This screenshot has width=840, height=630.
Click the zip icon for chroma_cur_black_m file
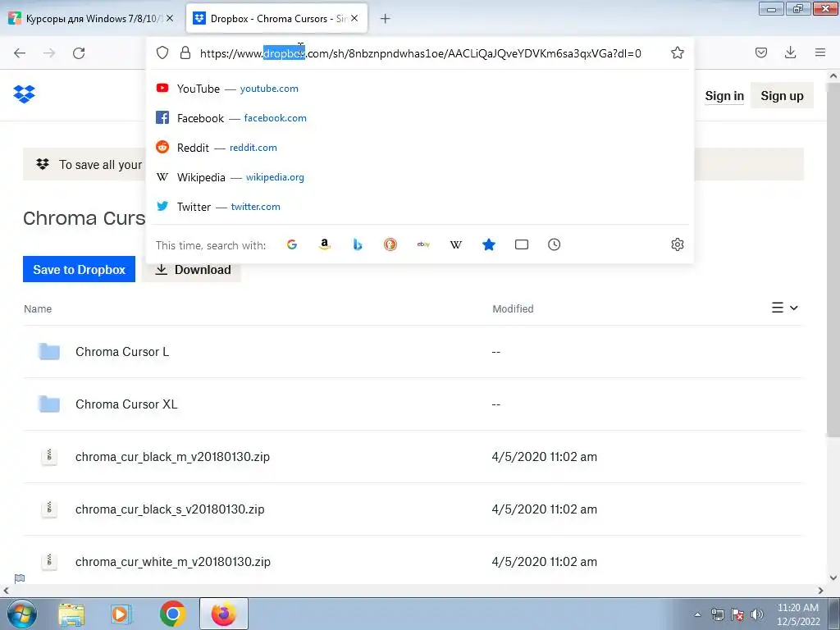coord(49,456)
